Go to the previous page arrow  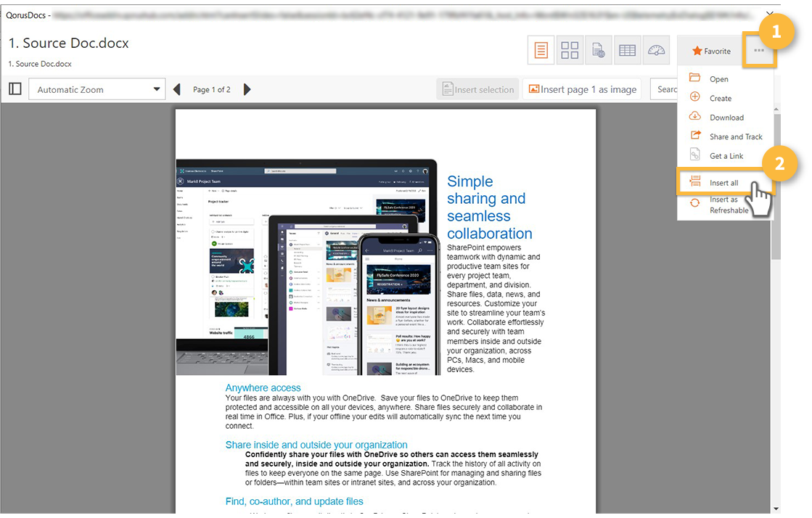[x=177, y=89]
